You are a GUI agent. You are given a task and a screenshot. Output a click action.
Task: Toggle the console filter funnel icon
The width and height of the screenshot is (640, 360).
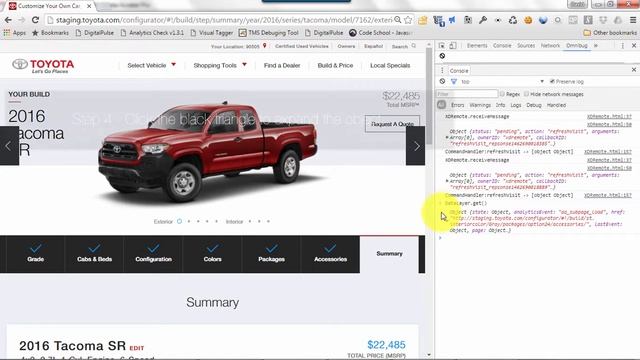click(x=453, y=82)
